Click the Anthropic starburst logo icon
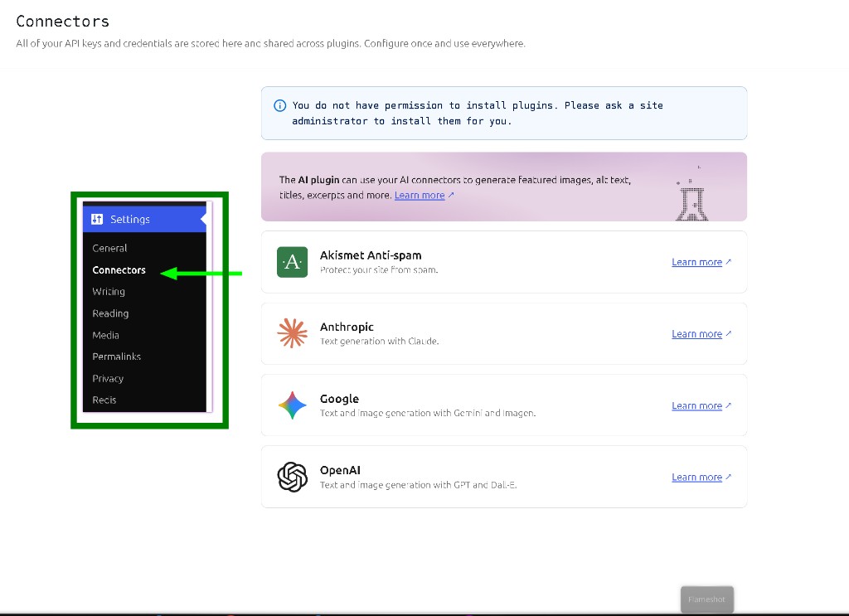Viewport: 849px width, 616px height. coord(293,333)
